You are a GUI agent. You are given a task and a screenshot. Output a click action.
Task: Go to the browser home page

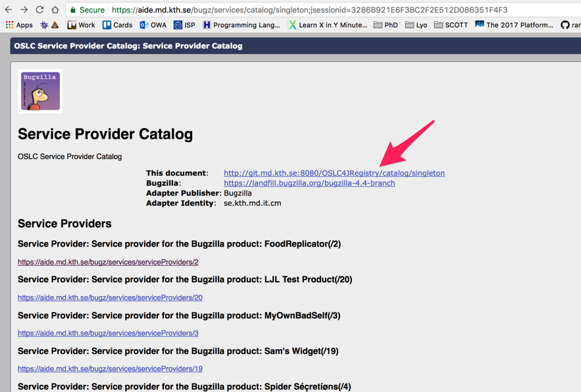coord(55,10)
